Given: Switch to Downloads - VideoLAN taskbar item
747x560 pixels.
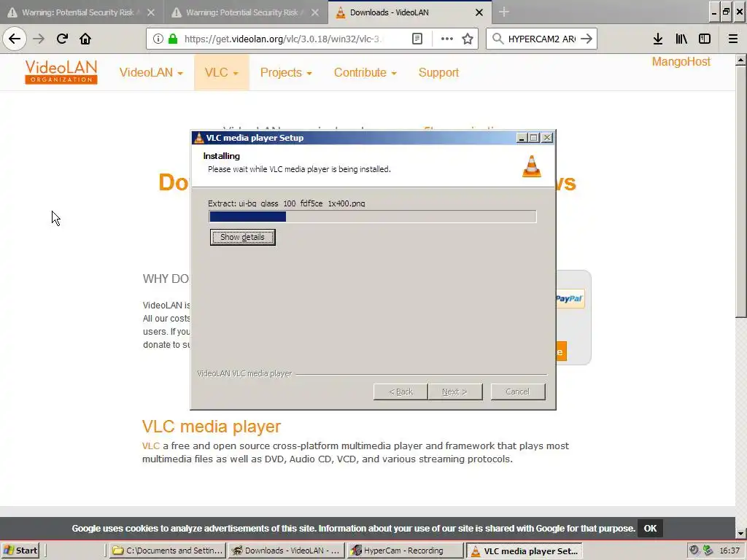Looking at the screenshot, I should [286, 551].
